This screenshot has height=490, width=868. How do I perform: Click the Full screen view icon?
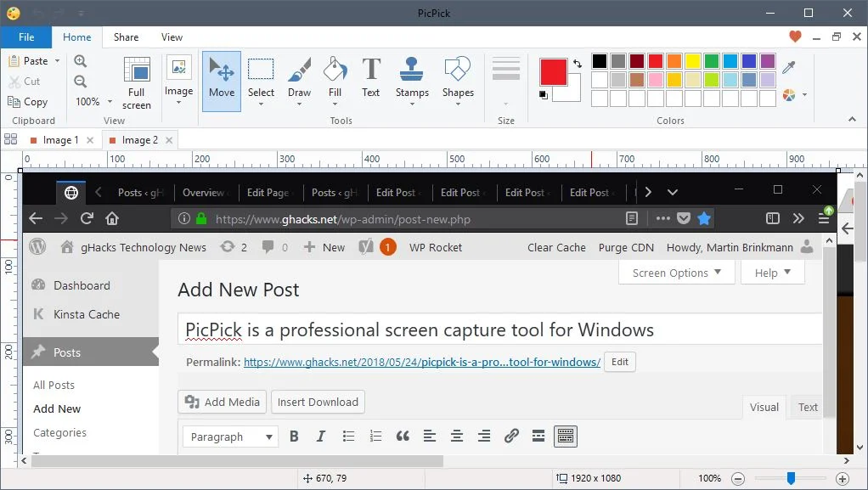click(x=137, y=83)
